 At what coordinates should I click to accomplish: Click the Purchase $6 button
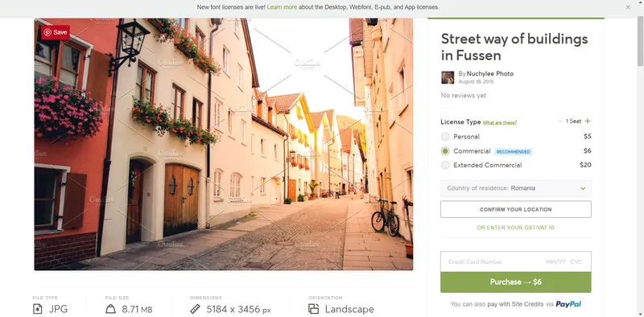[516, 282]
